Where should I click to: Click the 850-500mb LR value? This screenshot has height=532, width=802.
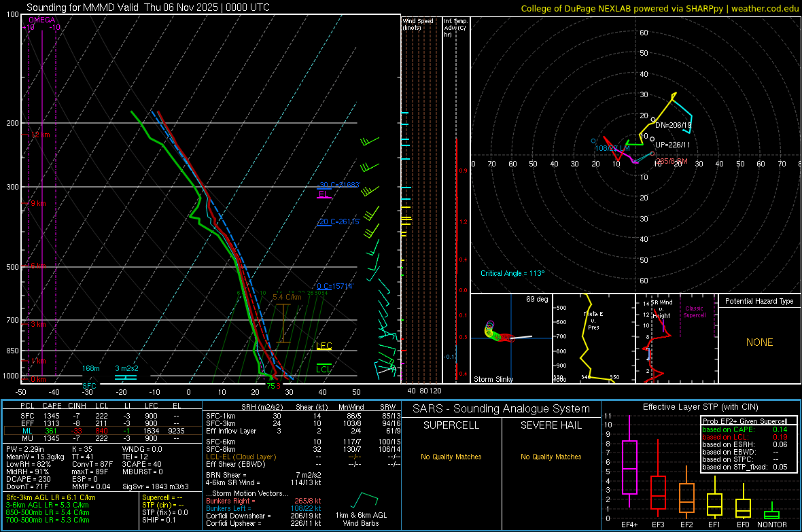48,512
